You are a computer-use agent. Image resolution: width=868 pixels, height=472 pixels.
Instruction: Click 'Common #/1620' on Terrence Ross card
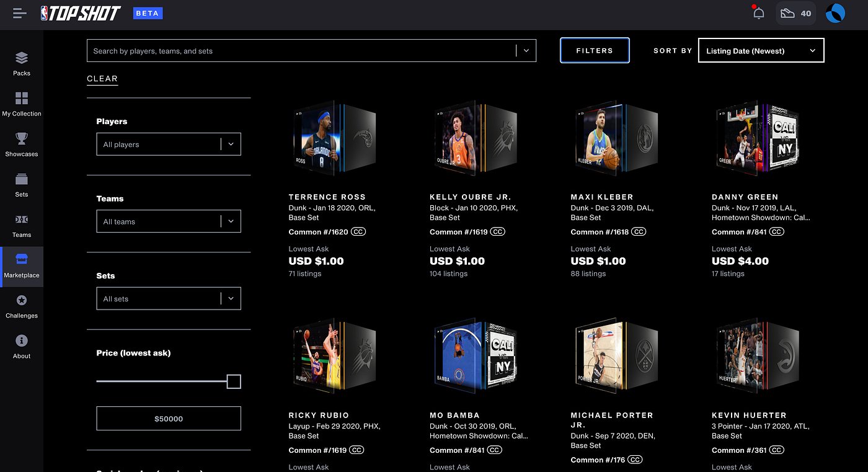click(319, 232)
